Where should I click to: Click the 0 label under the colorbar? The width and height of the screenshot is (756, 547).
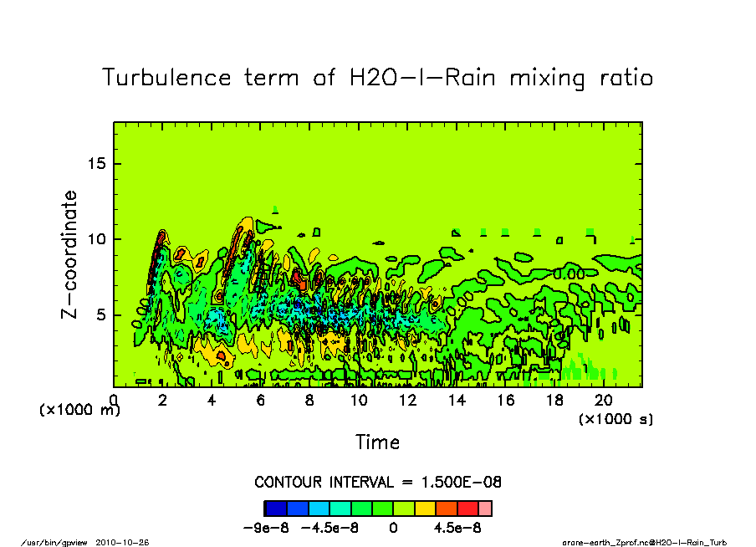coord(392,529)
